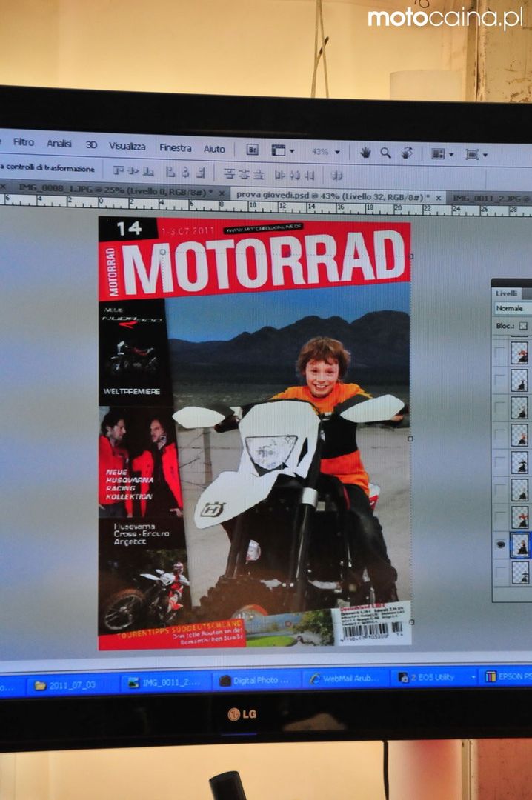532x800 pixels.
Task: Open the Analisi menu
Action: tap(59, 144)
